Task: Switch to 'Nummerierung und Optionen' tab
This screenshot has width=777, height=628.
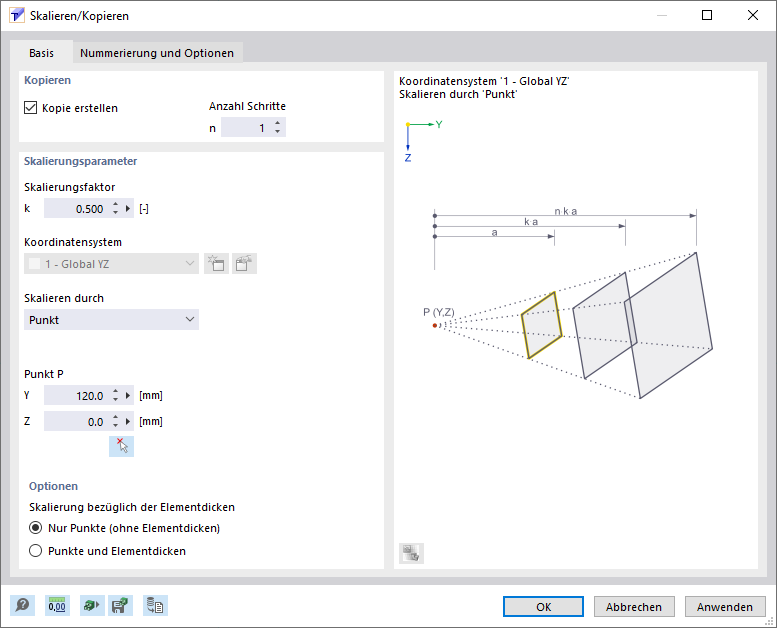Action: click(157, 53)
